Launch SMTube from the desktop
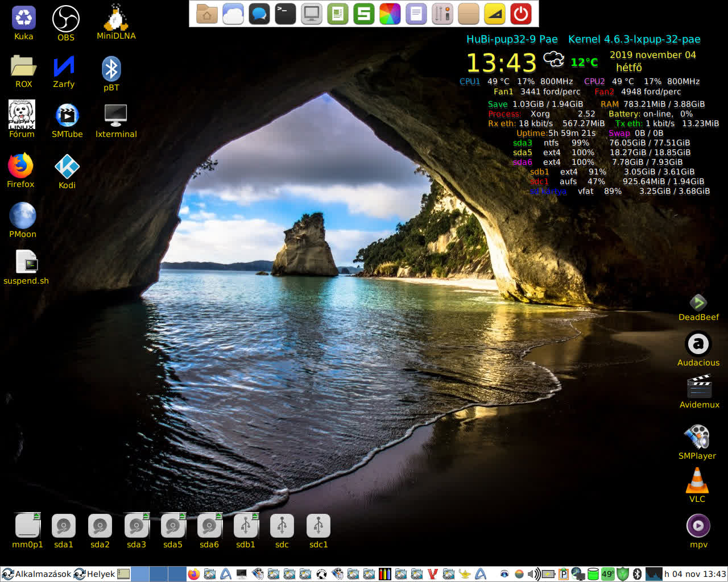Screen dimensions: 728x582 (x=67, y=116)
